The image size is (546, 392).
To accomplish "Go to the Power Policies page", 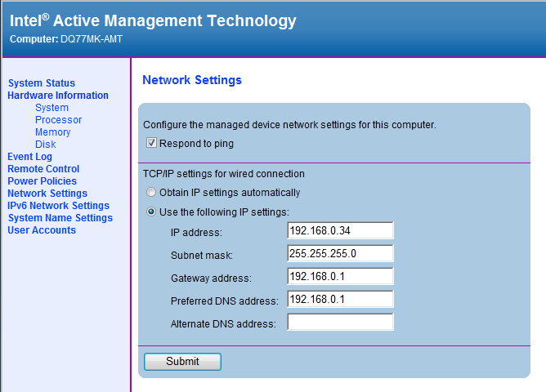I will (x=42, y=181).
